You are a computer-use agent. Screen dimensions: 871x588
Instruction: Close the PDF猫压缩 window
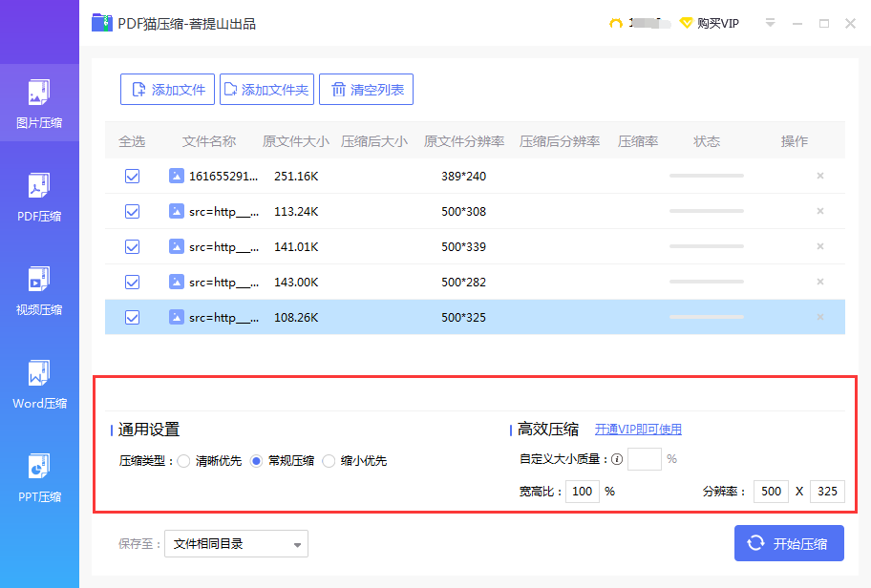pyautogui.click(x=850, y=23)
